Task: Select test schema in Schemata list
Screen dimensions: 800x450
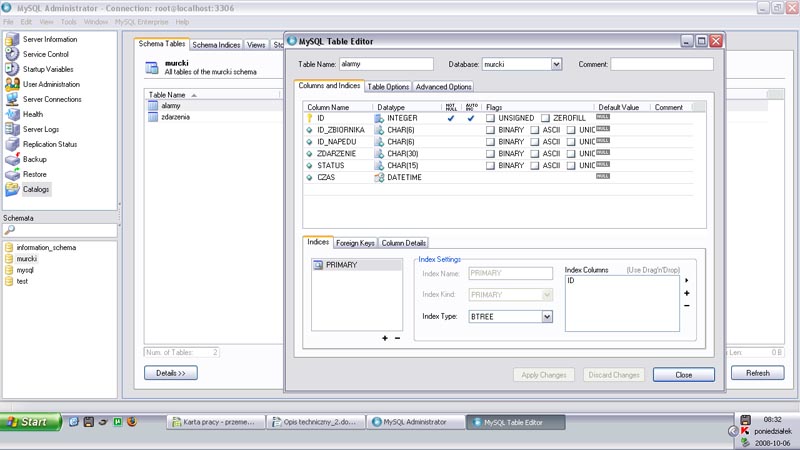Action: (22, 281)
